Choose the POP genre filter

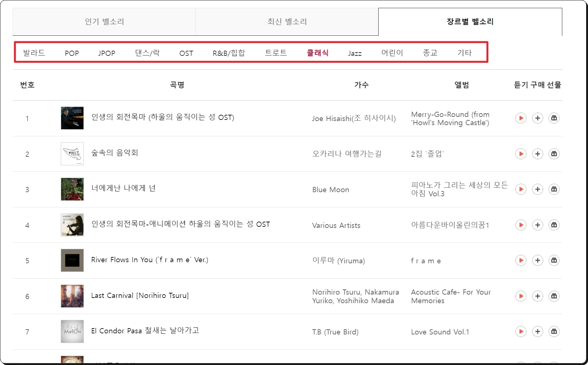tap(72, 53)
